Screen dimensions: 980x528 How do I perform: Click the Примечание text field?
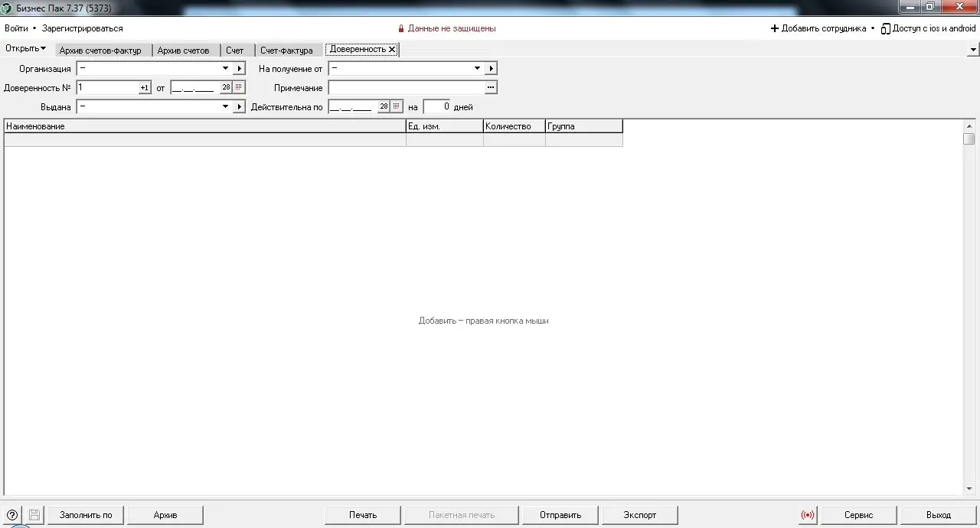click(407, 88)
